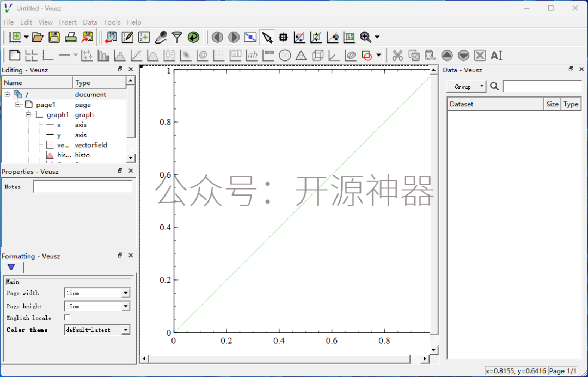The height and width of the screenshot is (377, 588).
Task: Click the Recentre graph axes tool
Action: [333, 37]
